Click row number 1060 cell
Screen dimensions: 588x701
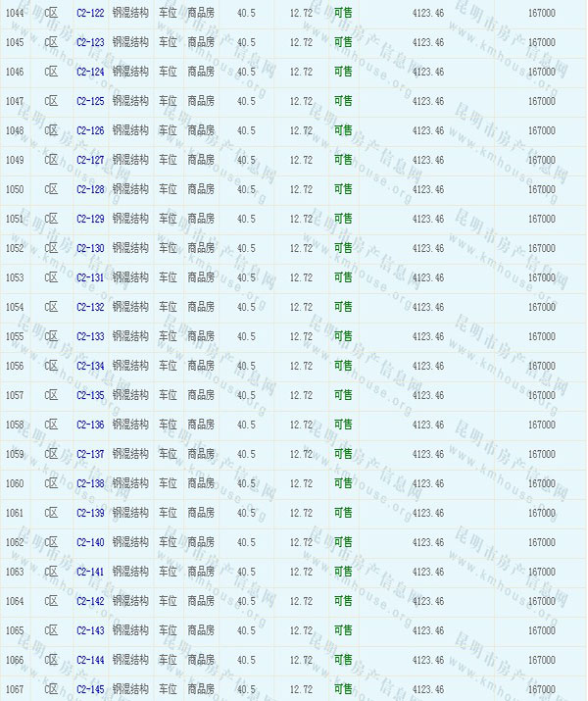(15, 484)
